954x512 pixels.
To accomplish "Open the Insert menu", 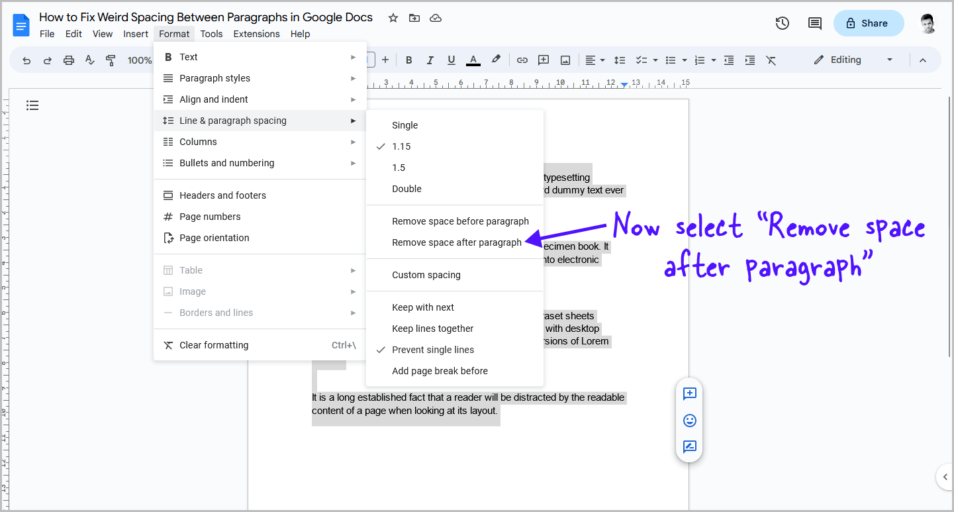I will (135, 34).
